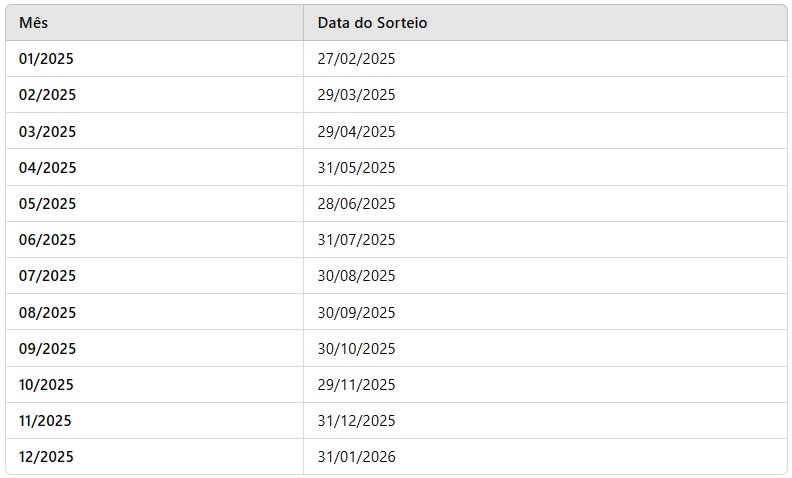Screen dimensions: 792x478
Task: Click the draw date 28/06/2025
Action: [356, 204]
